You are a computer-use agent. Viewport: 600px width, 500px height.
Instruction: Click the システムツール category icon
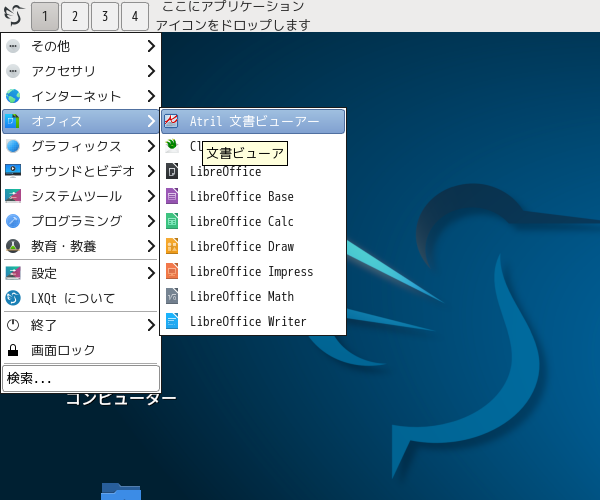pyautogui.click(x=13, y=196)
